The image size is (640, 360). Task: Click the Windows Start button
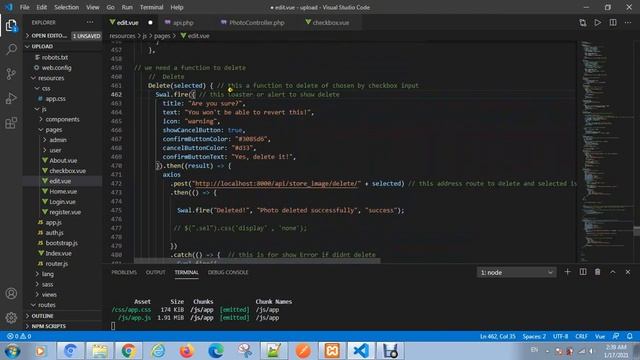pos(12,351)
